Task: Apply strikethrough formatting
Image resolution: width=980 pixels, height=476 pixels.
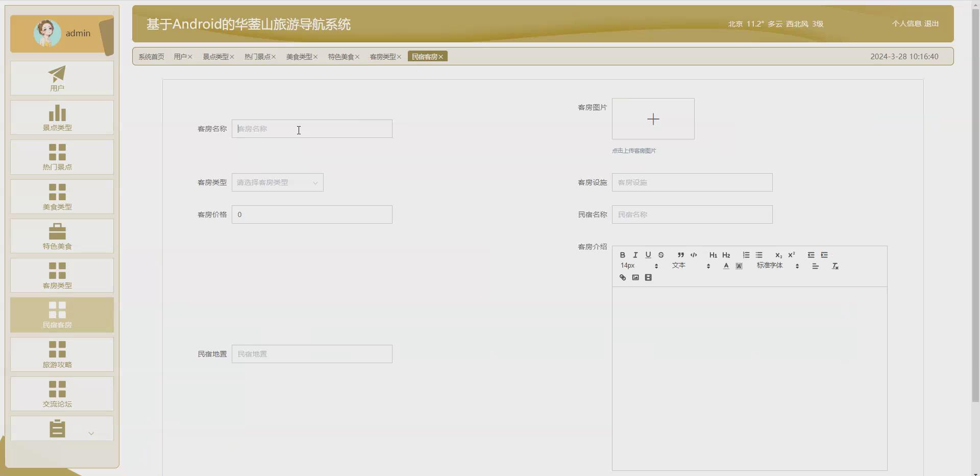Action: click(660, 255)
